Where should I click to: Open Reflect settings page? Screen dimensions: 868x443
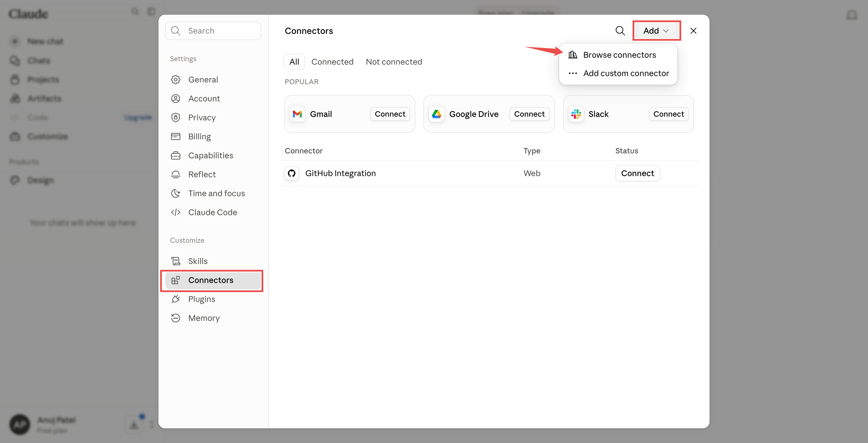213,174
